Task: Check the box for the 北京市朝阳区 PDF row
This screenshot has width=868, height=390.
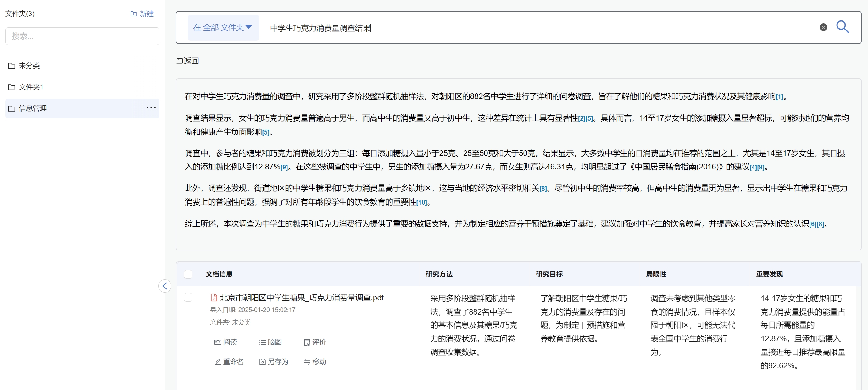Action: (x=188, y=297)
